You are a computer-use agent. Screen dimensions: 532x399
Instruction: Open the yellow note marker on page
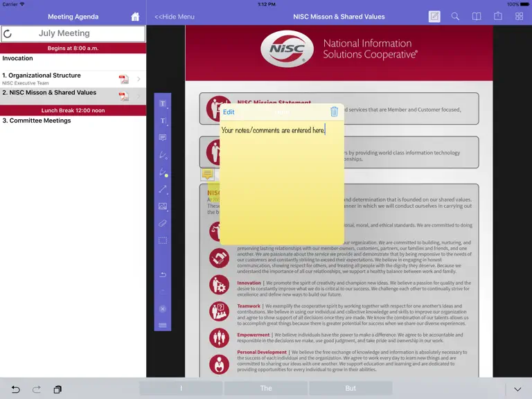[207, 174]
